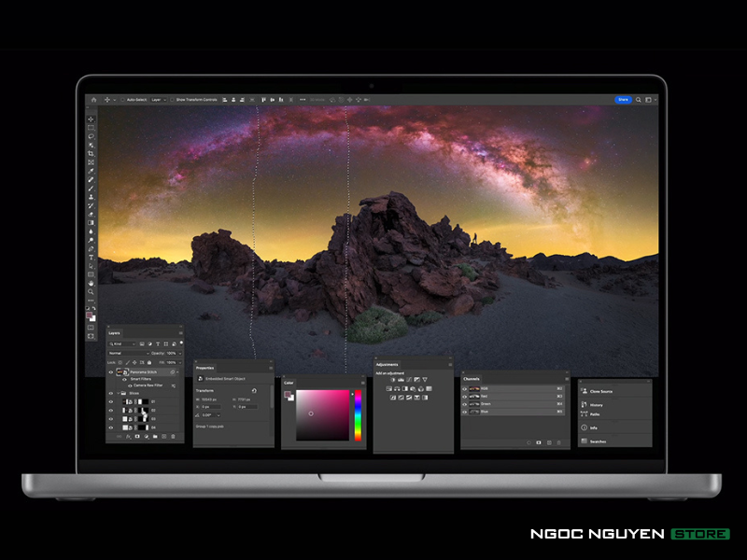Click the reset transform icon in Properties

coord(254,391)
